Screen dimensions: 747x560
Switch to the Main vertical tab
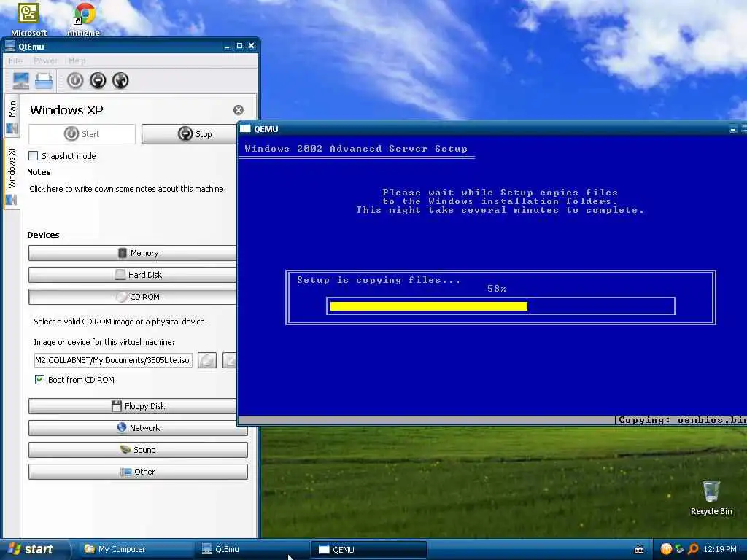click(x=12, y=116)
